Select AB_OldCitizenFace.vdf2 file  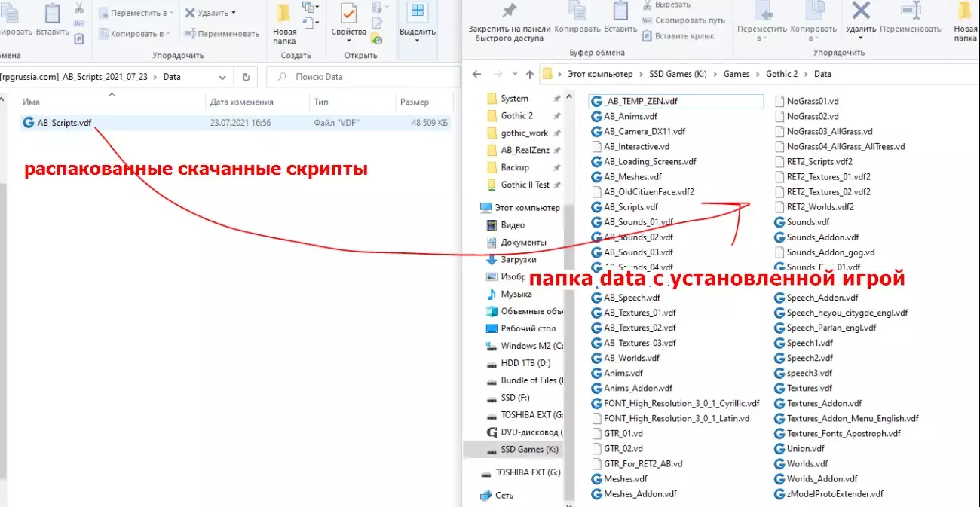point(642,191)
